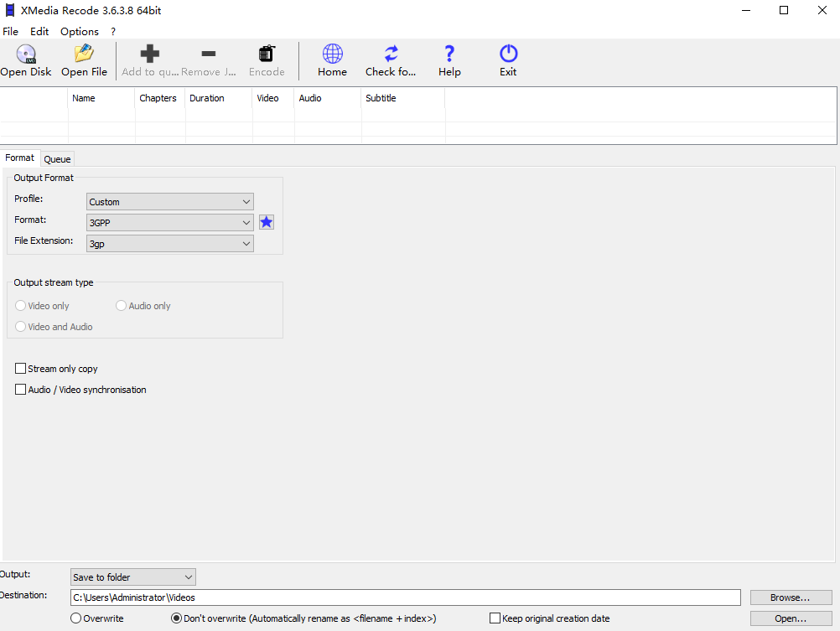
Task: Open the question mark menu
Action: click(x=113, y=31)
